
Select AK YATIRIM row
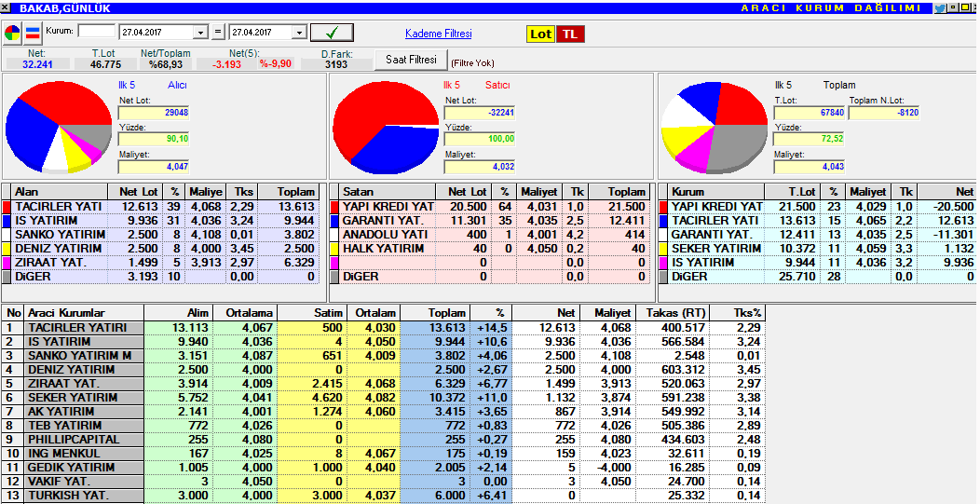coord(383,412)
